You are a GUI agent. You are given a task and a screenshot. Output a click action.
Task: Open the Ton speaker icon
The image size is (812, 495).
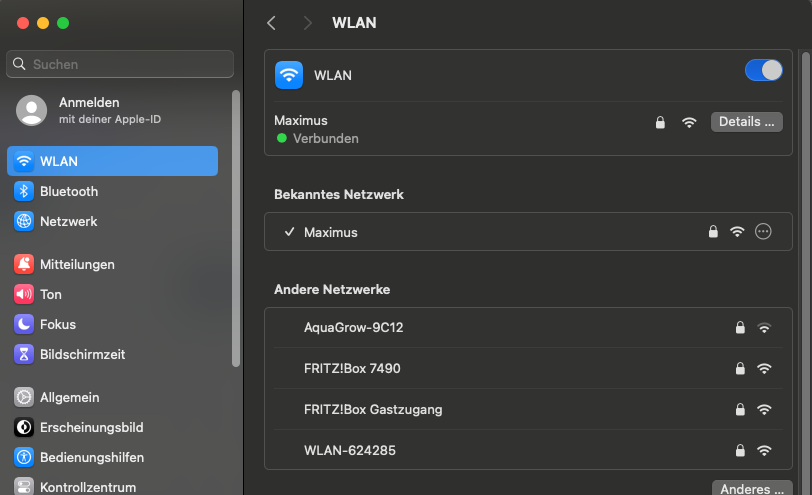point(24,294)
